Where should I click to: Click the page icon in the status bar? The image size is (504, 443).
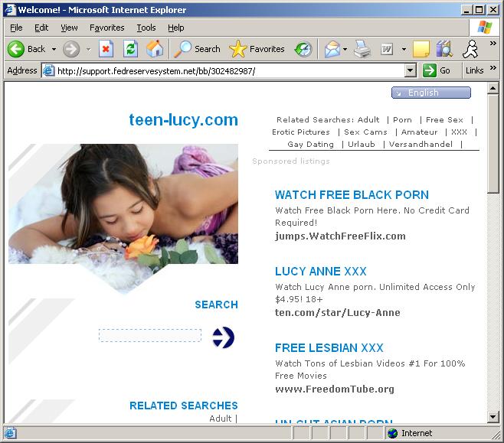click(x=10, y=433)
